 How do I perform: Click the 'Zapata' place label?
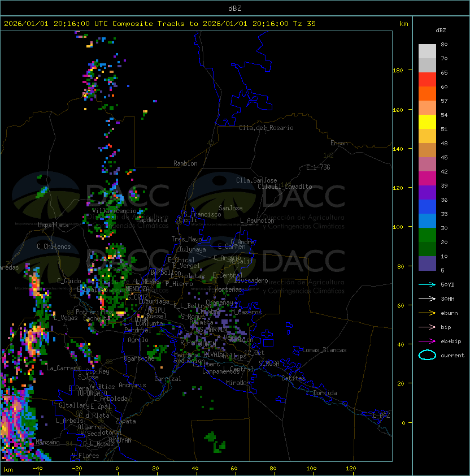pos(125,421)
